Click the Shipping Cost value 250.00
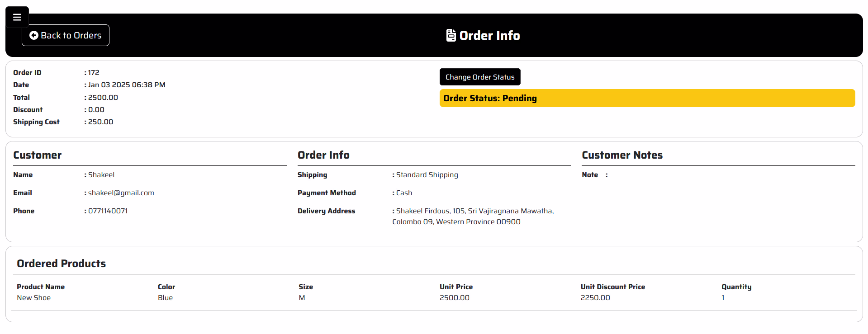Image resolution: width=868 pixels, height=334 pixels. click(x=100, y=122)
